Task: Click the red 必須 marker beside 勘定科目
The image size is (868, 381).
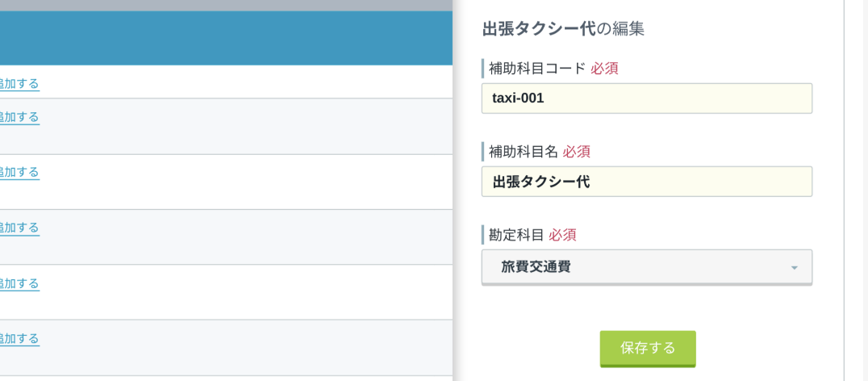Action: 563,235
